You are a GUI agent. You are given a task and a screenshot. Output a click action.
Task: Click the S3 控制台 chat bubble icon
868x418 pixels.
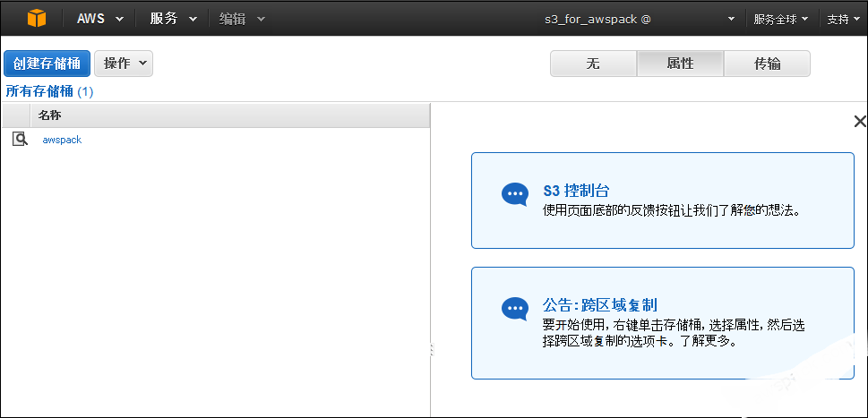(515, 194)
